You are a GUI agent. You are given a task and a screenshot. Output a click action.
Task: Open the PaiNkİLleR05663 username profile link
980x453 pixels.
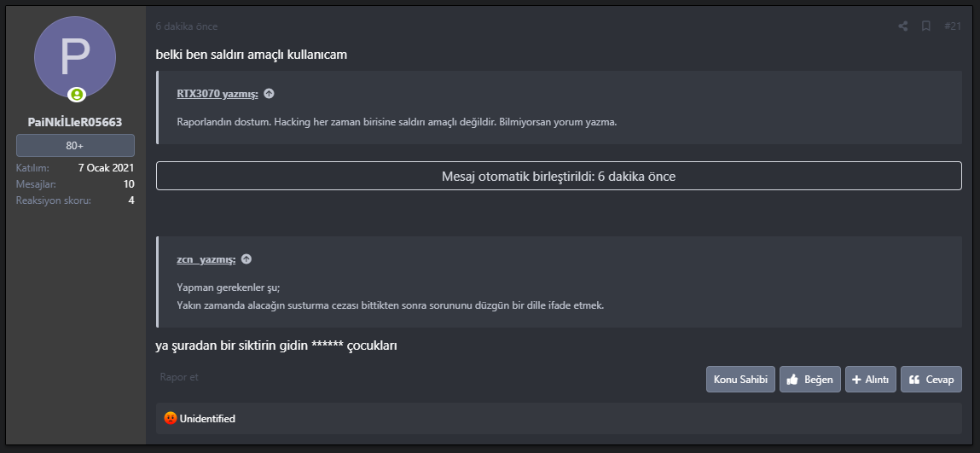tap(75, 122)
